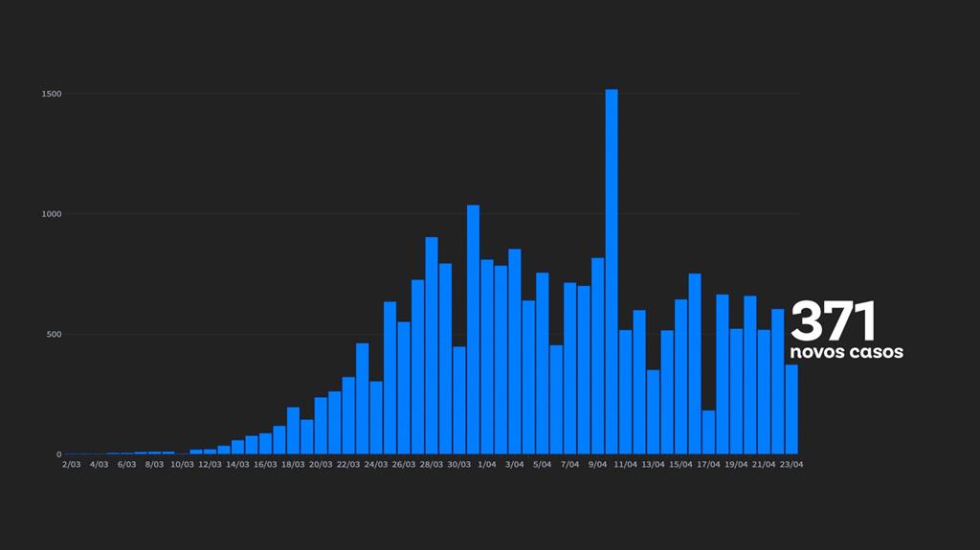Select the 30/03 bar
This screenshot has height=550, width=980.
459,400
